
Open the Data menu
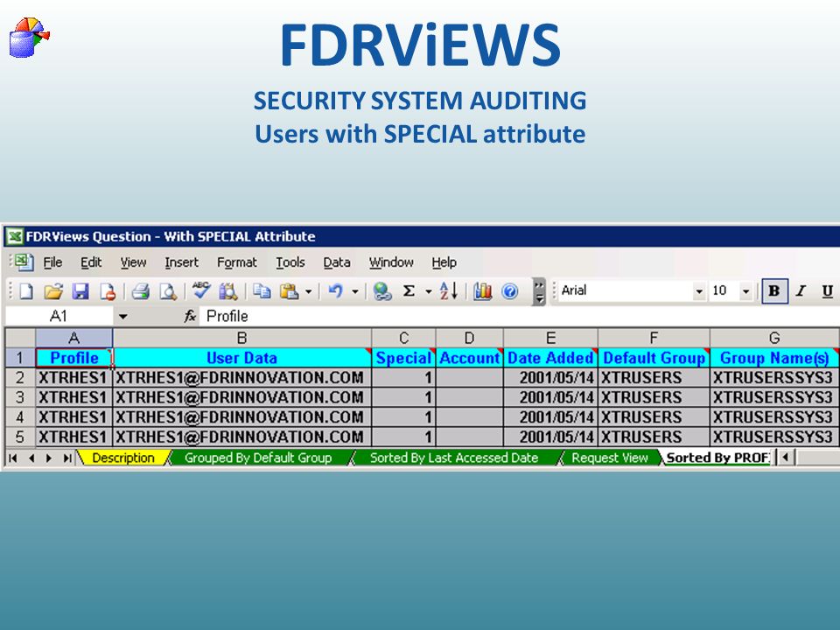click(337, 262)
